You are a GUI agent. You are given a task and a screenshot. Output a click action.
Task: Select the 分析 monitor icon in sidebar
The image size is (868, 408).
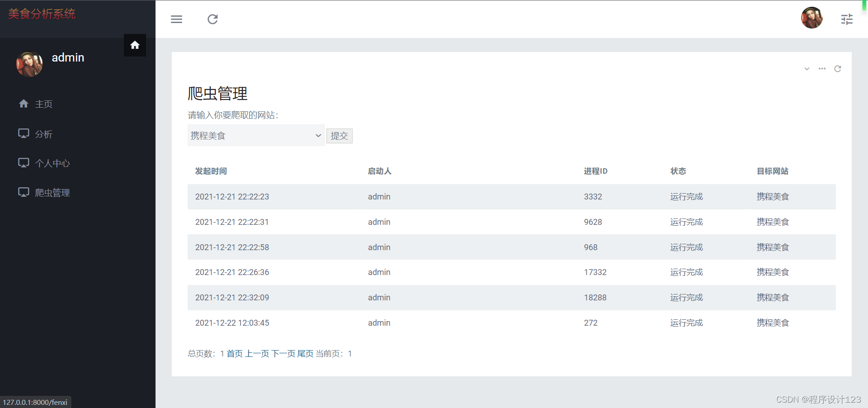click(x=23, y=133)
